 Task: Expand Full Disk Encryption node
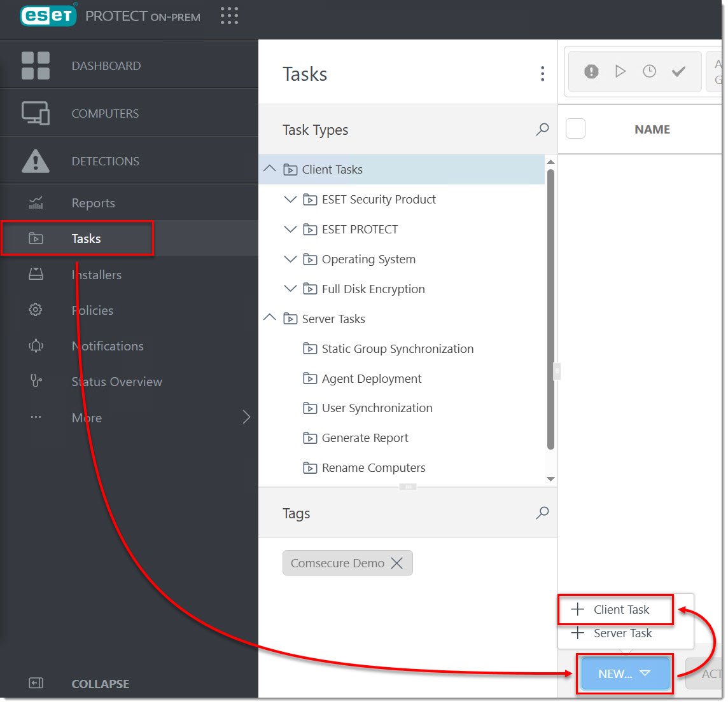(x=290, y=289)
